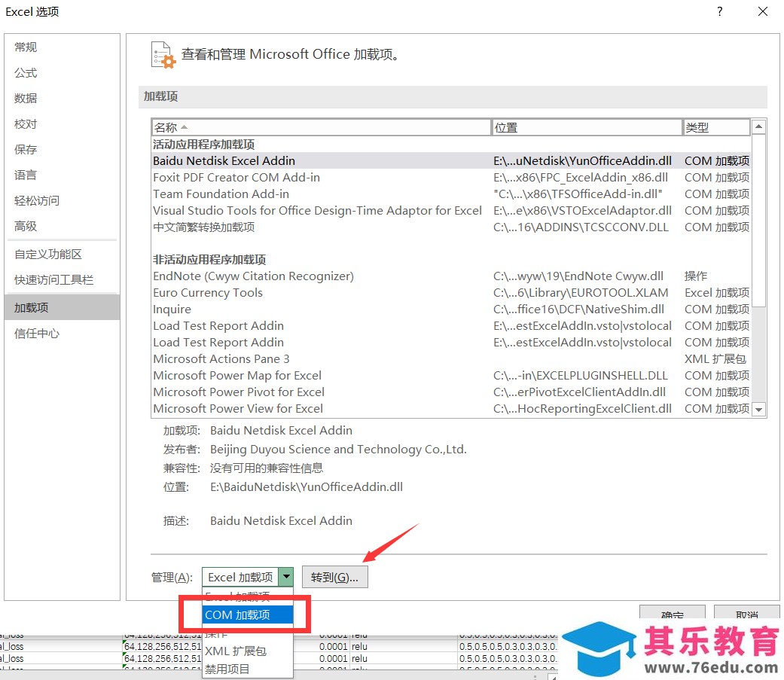This screenshot has width=784, height=680.
Task: Select the 加载项 sidebar category
Action: 62,307
